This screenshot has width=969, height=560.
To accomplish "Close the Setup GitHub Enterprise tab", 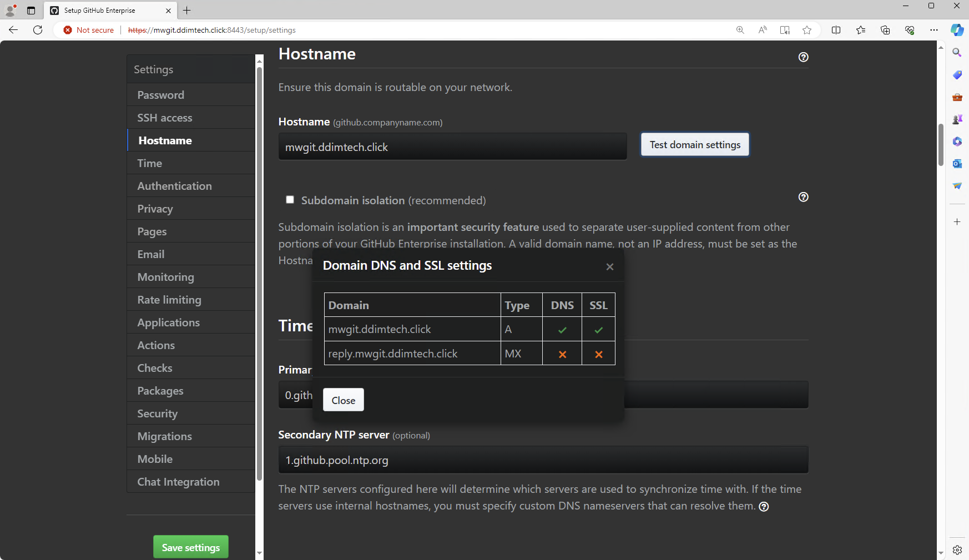I will pos(168,11).
